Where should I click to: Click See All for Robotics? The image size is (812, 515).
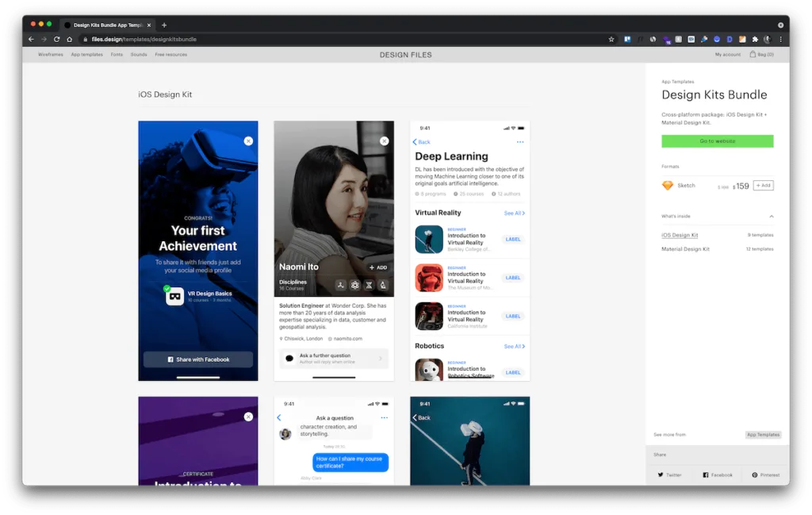point(514,347)
